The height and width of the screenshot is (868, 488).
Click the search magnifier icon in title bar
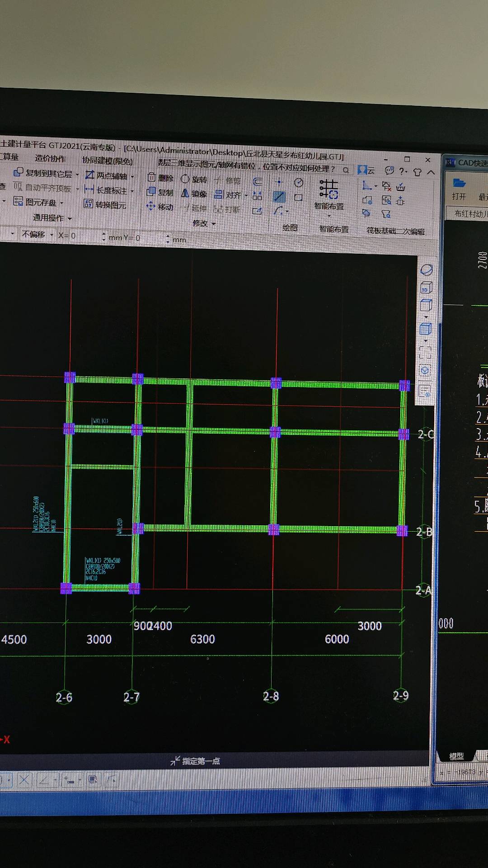(346, 170)
